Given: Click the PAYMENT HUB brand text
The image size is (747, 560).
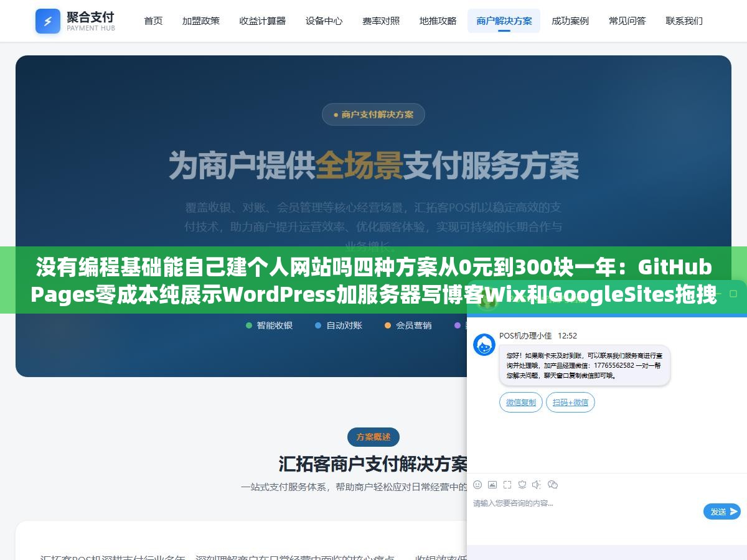Looking at the screenshot, I should point(91,29).
